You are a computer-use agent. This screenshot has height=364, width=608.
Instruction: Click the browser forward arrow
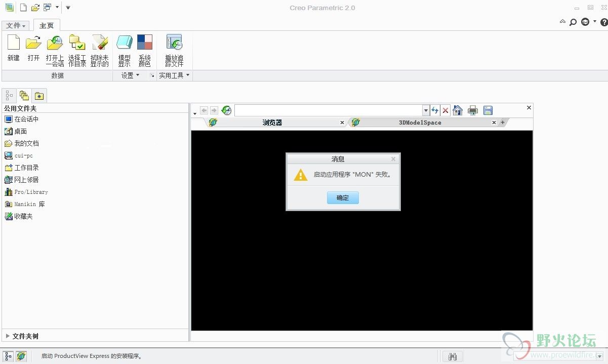click(x=214, y=110)
